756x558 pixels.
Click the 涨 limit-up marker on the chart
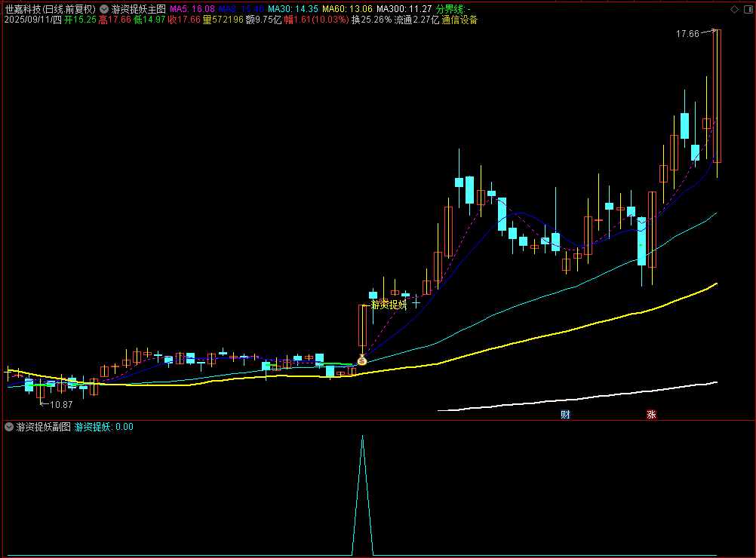[x=651, y=415]
